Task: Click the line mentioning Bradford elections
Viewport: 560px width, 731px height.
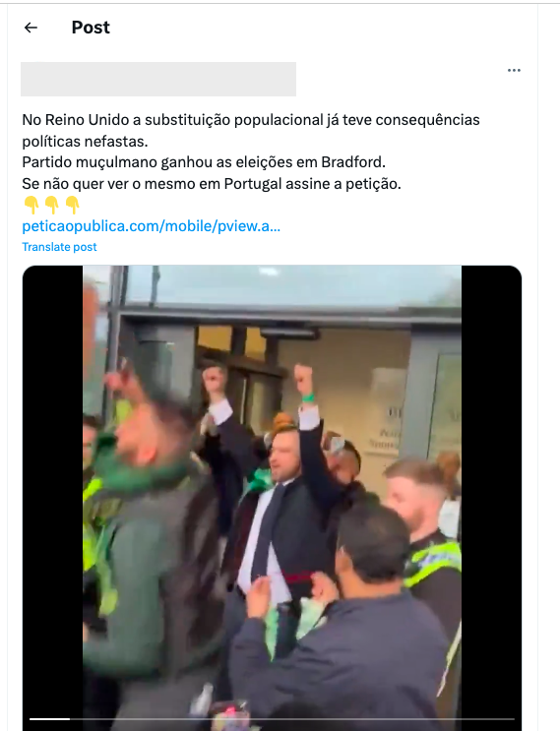Action: [204, 162]
